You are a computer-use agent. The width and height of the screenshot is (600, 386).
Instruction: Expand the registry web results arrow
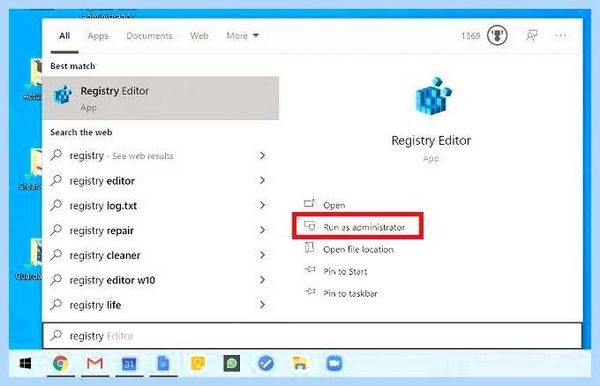click(x=262, y=156)
